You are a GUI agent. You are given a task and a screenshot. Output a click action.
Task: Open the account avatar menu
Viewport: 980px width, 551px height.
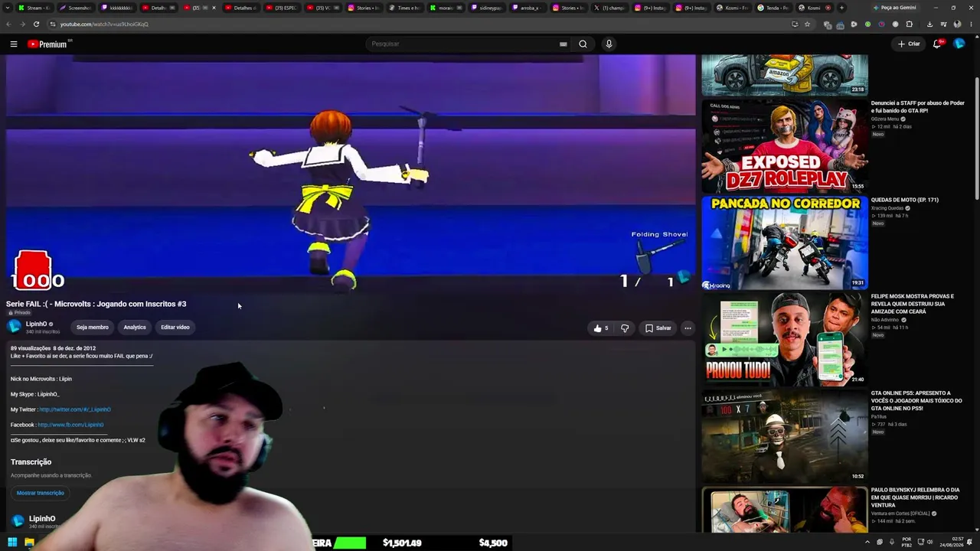959,44
